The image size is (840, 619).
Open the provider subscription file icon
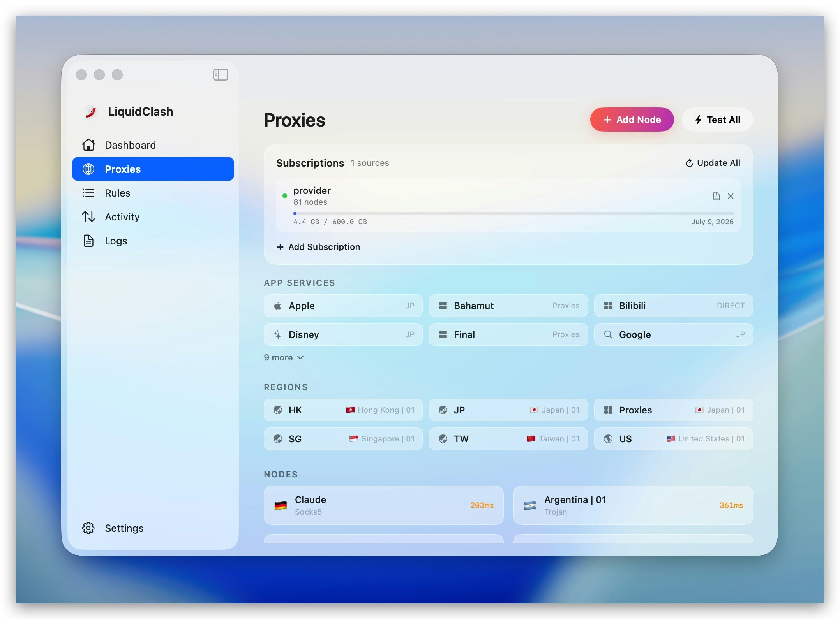[x=716, y=196]
